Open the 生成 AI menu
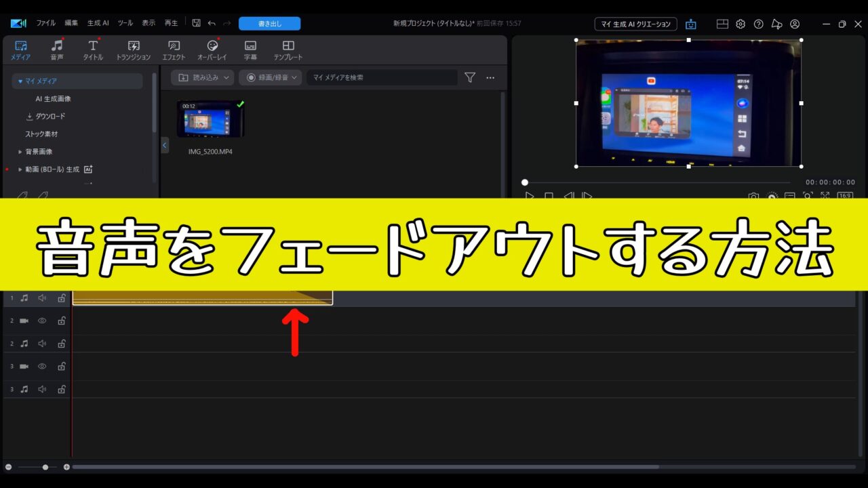Image resolution: width=868 pixels, height=488 pixels. 98,23
